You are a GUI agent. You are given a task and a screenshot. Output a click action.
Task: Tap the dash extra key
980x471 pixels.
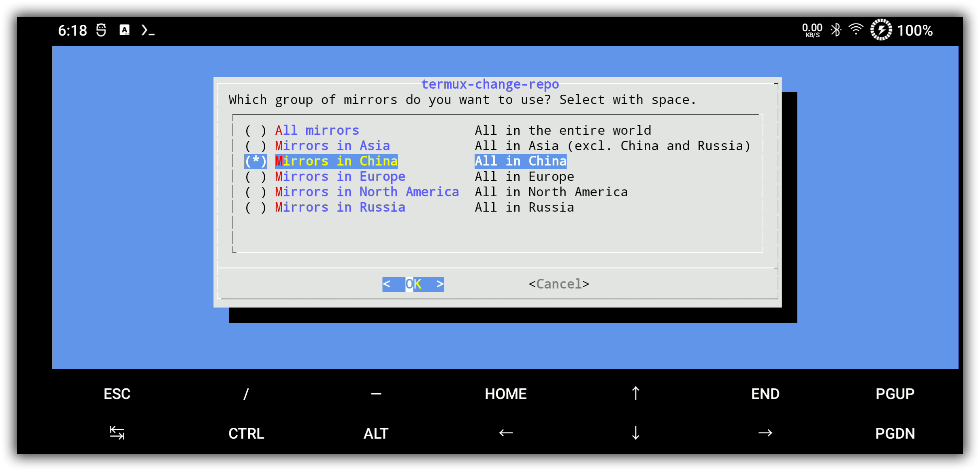tap(376, 394)
